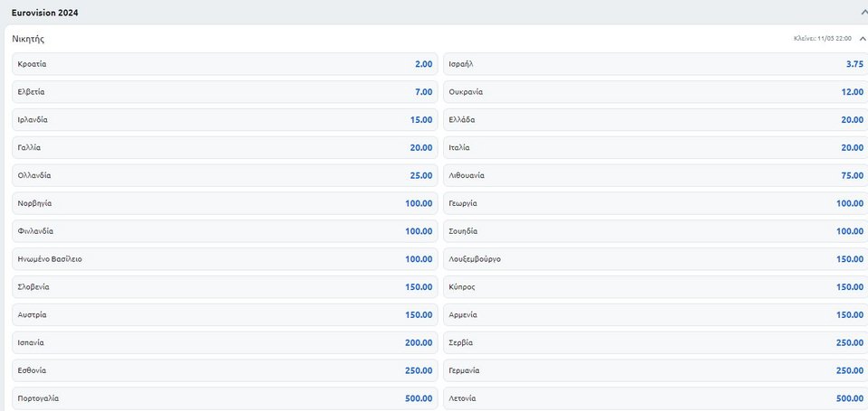Select the Λετονία row
Image resolution: width=868 pixels, height=411 pixels.
tap(656, 398)
